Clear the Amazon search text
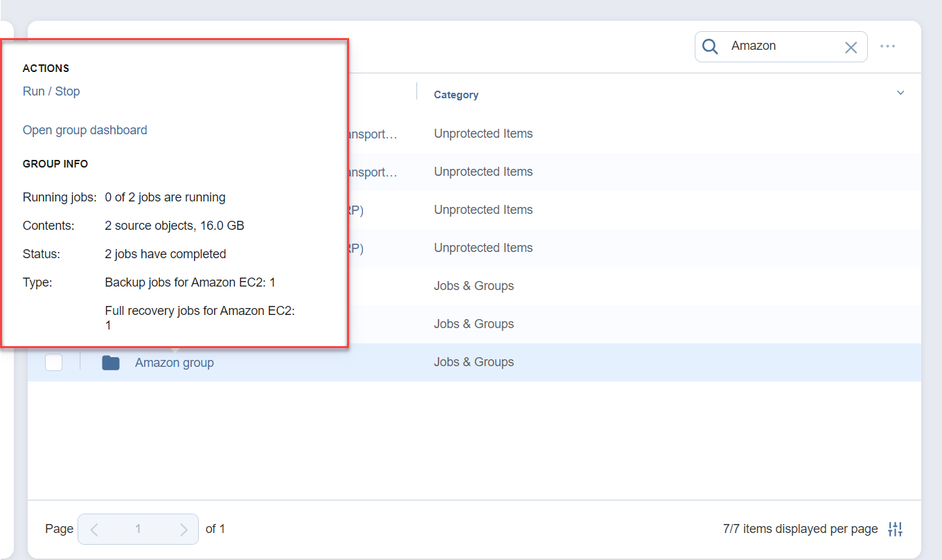 tap(851, 47)
